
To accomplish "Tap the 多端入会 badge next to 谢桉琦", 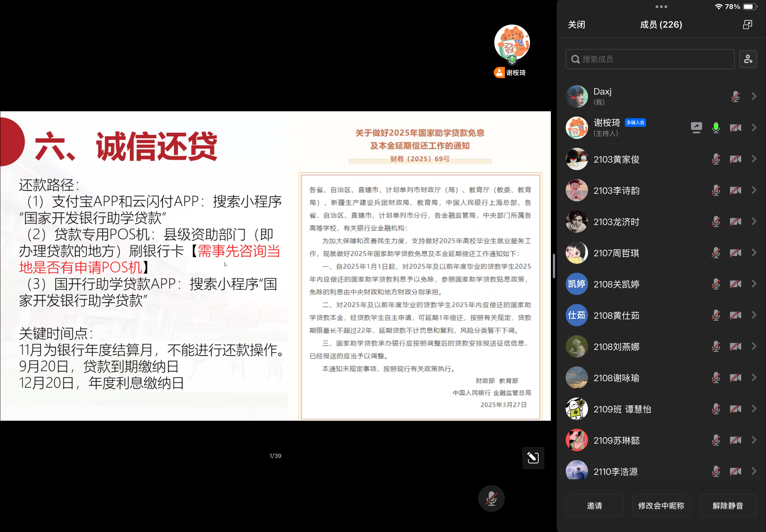I will (636, 123).
